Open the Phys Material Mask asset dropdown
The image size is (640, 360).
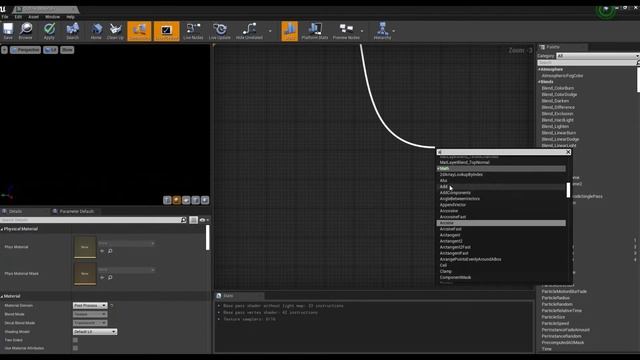pos(127,270)
